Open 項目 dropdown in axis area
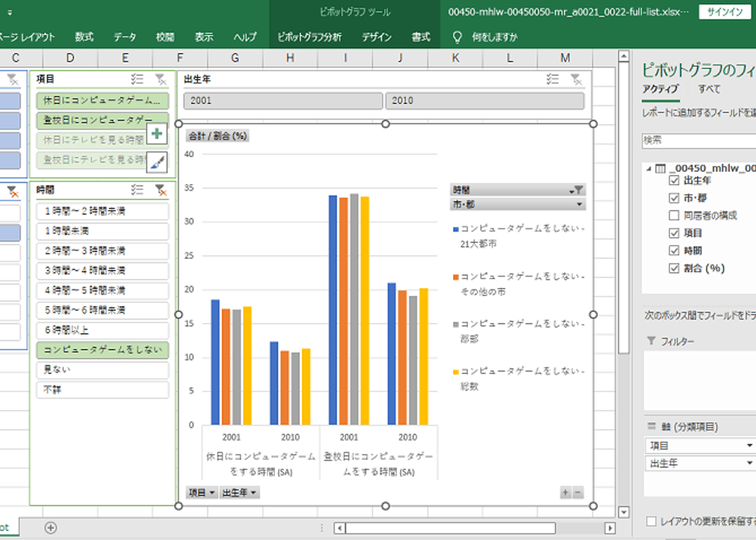This screenshot has height=540, width=756. (x=749, y=445)
